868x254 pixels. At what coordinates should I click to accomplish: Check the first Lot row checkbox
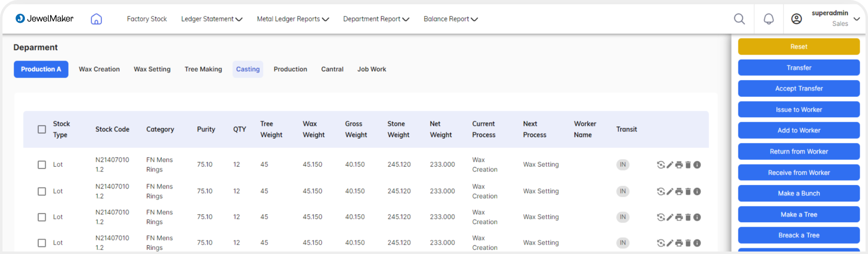[x=42, y=165]
